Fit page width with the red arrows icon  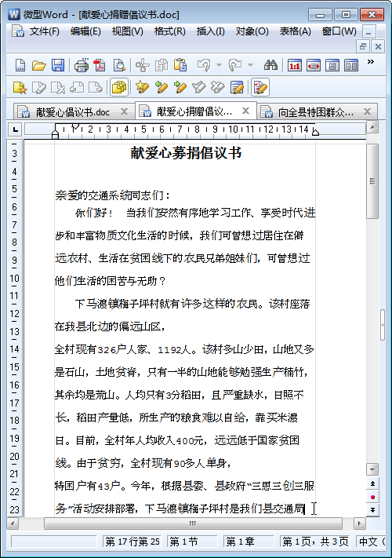pos(314,65)
